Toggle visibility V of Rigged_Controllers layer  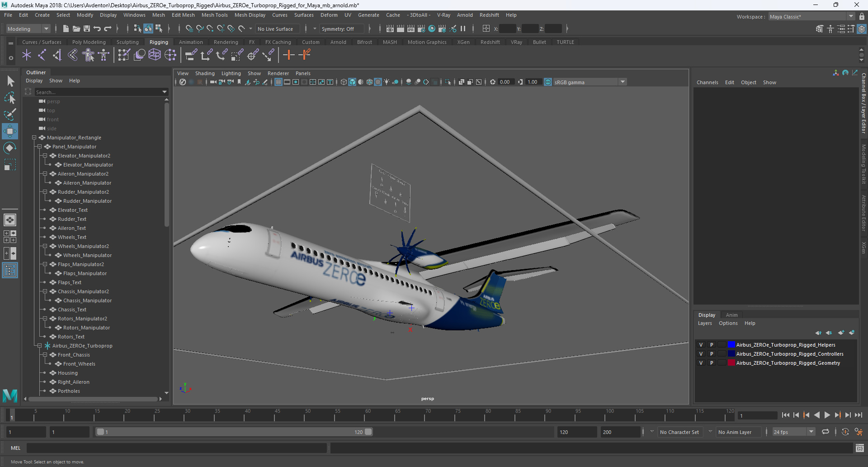pos(701,354)
